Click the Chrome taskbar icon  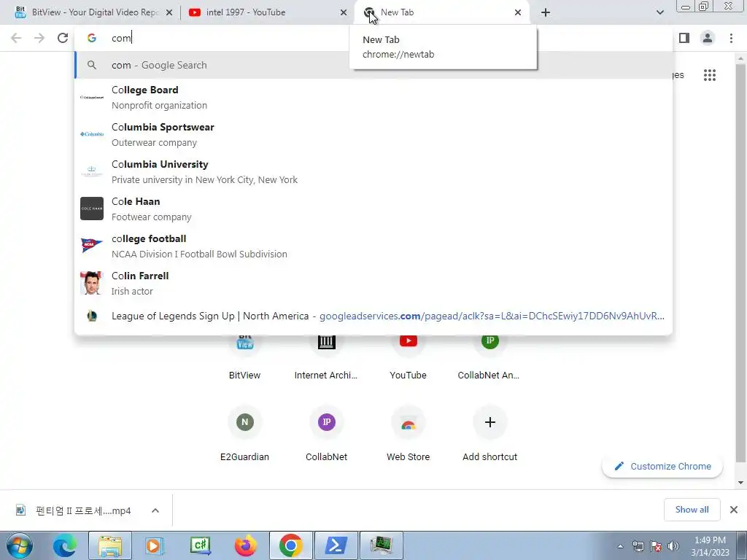(x=290, y=545)
